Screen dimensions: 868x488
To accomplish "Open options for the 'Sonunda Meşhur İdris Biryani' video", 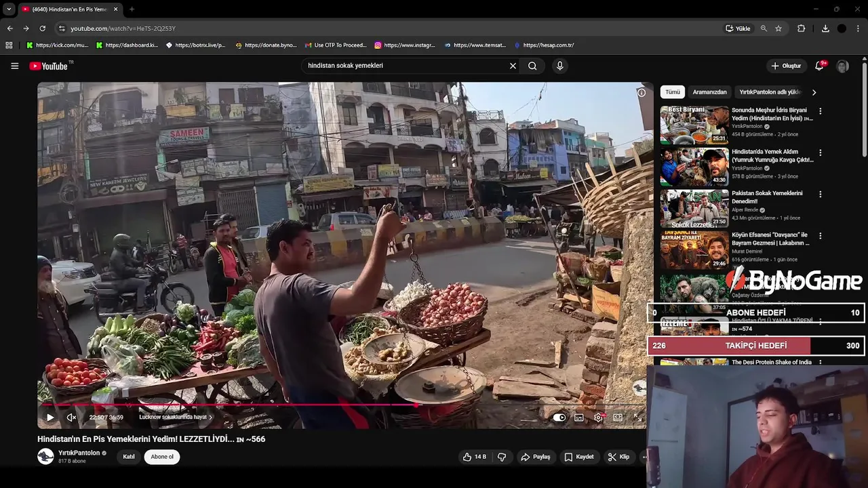I will tap(820, 111).
